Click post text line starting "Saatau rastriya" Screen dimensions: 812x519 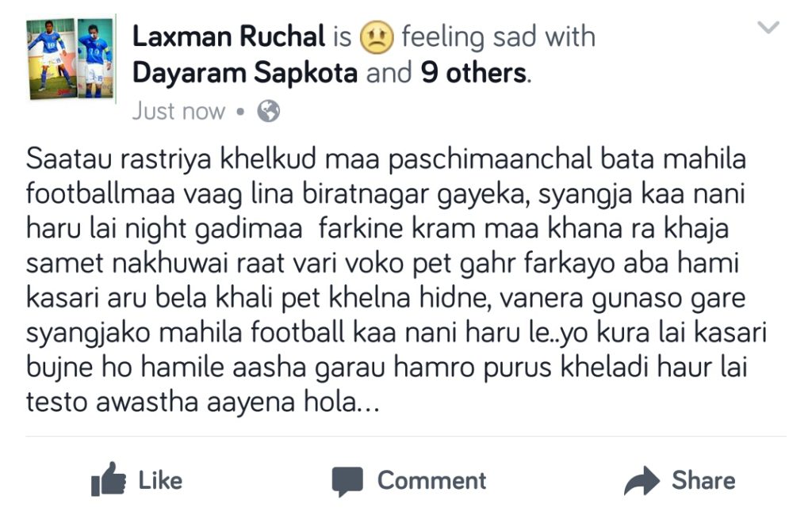(385, 159)
